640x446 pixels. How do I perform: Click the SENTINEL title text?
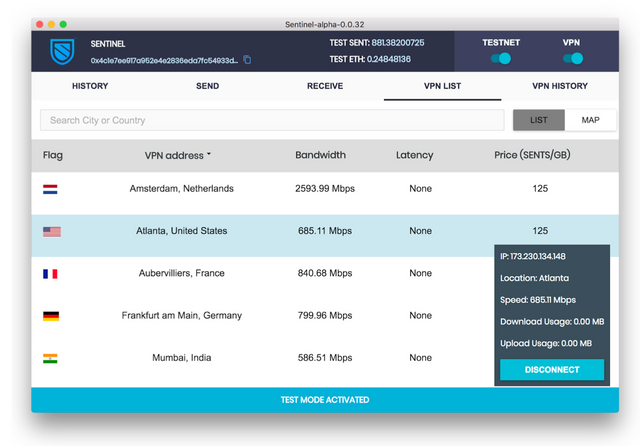pyautogui.click(x=108, y=44)
